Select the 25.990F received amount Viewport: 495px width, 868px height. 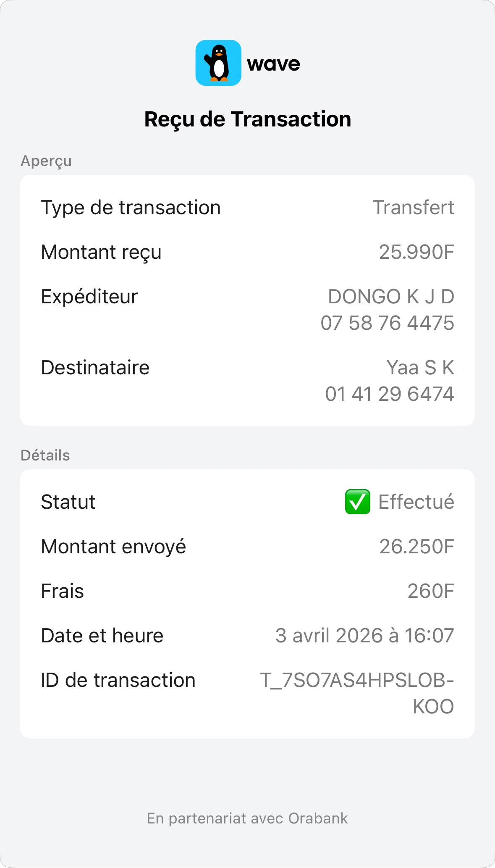click(x=416, y=252)
